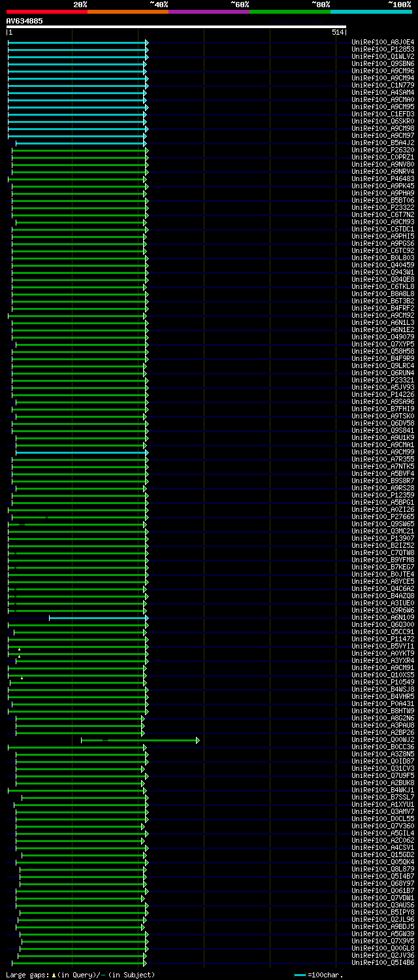Choose the UniRef100_C6T7N2 row label
The width and height of the screenshot is (418, 980).
pos(383,214)
